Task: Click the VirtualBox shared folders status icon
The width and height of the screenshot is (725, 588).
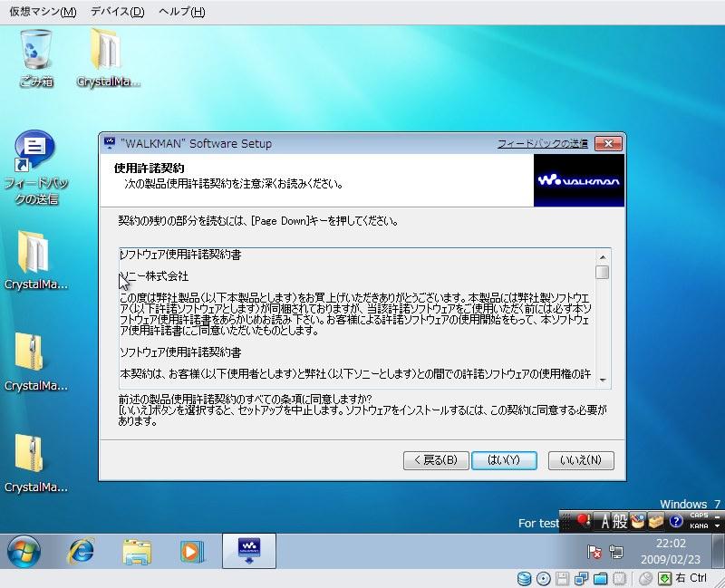Action: point(600,578)
